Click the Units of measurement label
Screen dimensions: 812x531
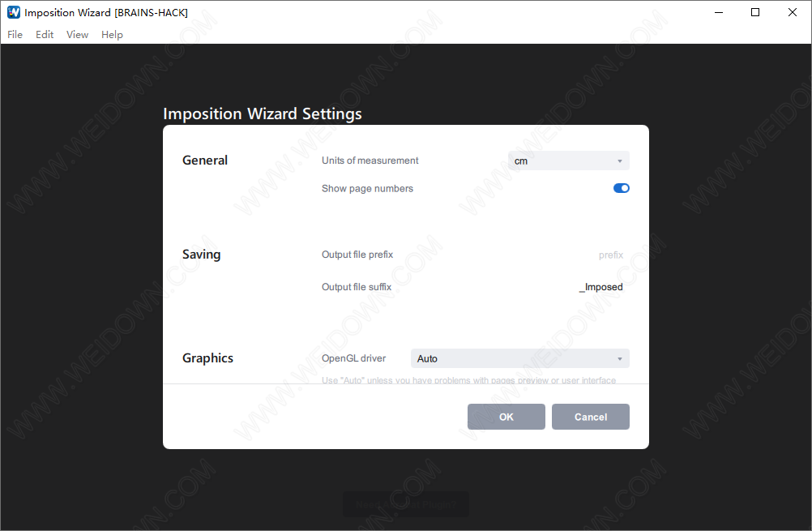coord(370,161)
